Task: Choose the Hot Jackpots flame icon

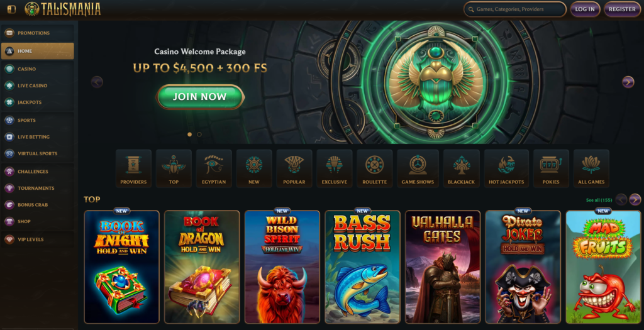Action: pos(506,168)
